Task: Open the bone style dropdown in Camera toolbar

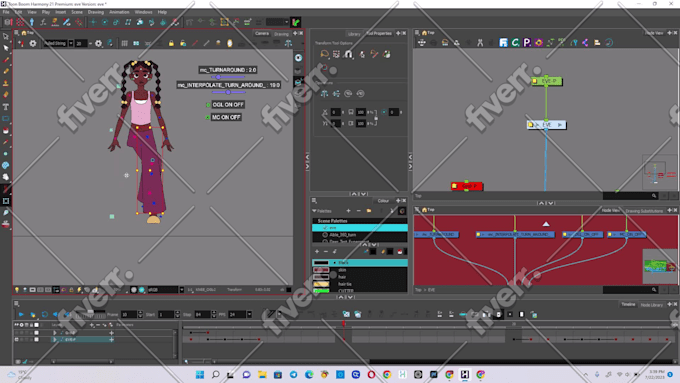Action: pyautogui.click(x=71, y=43)
